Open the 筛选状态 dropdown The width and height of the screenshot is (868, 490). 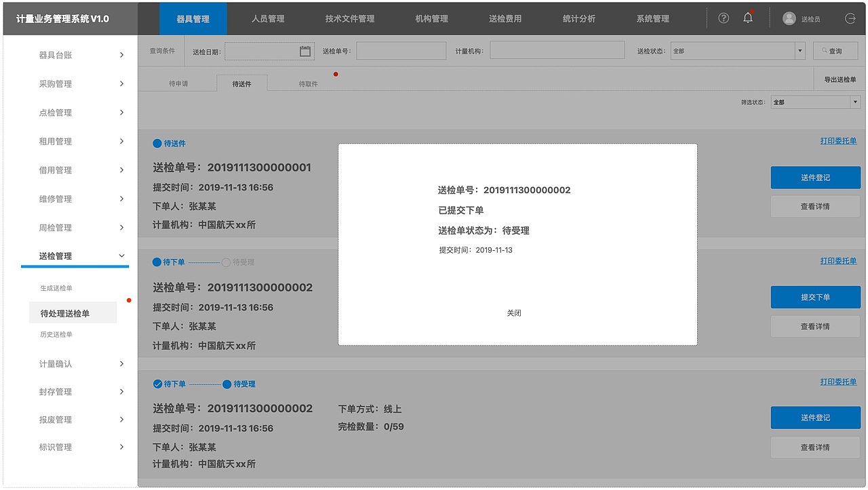(x=815, y=102)
